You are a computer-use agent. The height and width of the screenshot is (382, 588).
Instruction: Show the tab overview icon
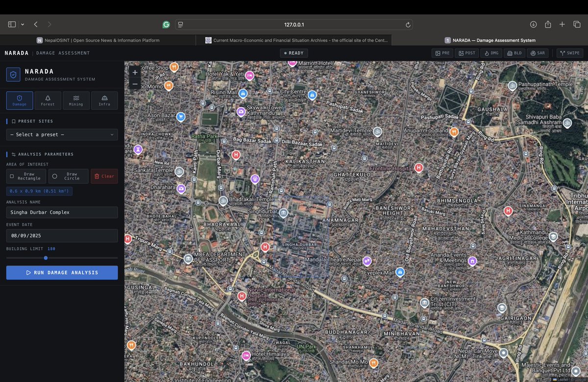click(x=577, y=24)
